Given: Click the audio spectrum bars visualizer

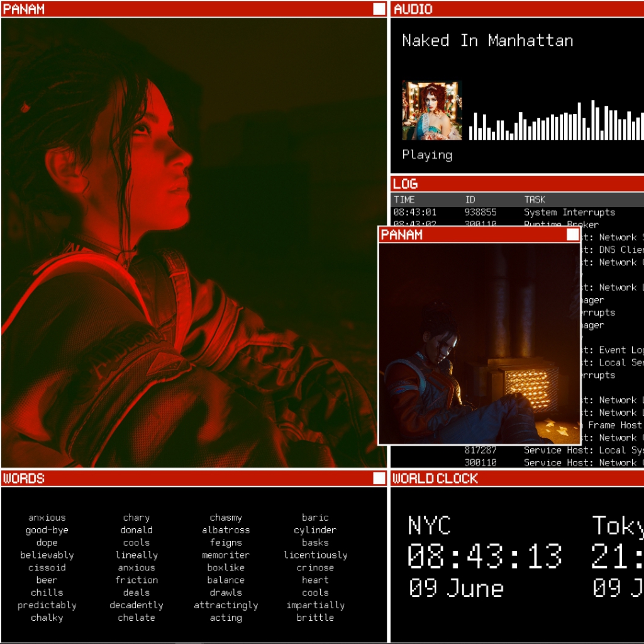Looking at the screenshot, I should pyautogui.click(x=557, y=120).
